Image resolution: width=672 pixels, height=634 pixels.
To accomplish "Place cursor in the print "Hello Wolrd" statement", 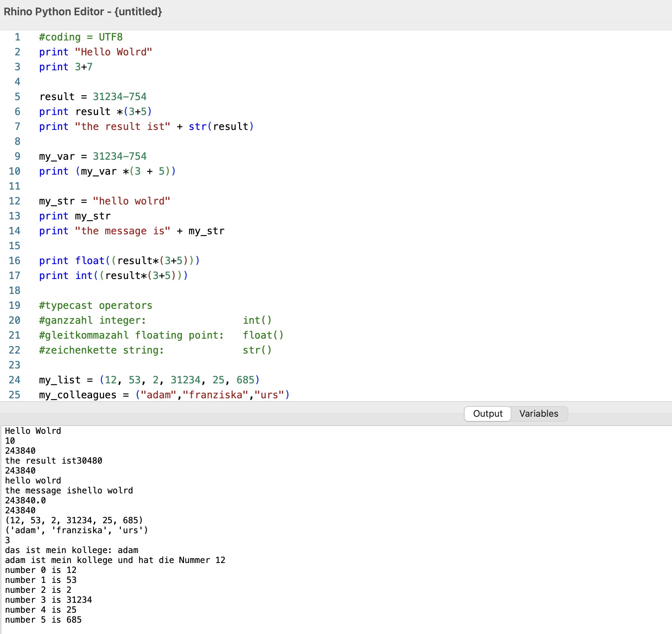I will tap(96, 52).
